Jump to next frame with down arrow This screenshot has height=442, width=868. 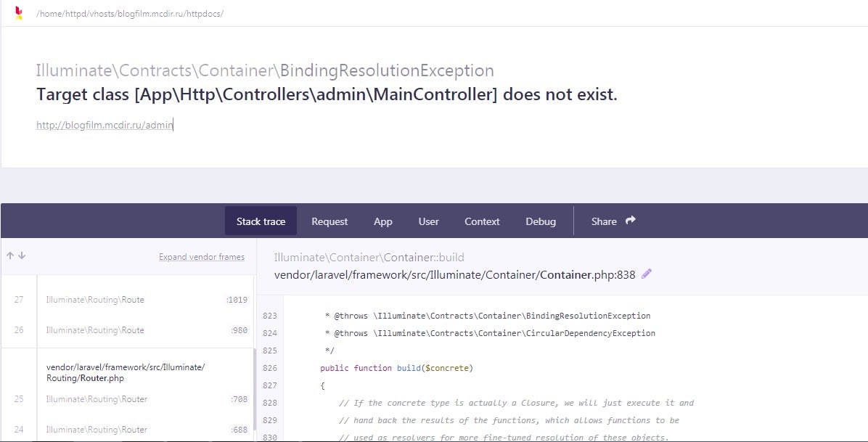point(22,255)
